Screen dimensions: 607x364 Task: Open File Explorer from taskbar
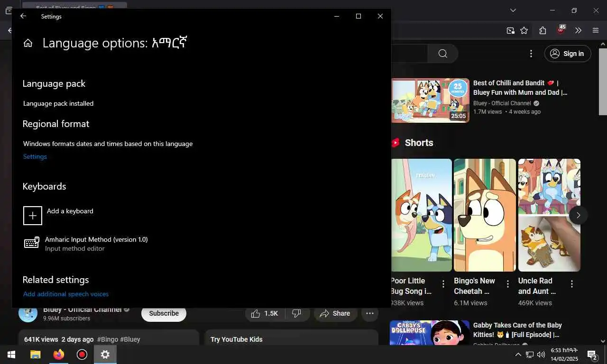tap(35, 355)
